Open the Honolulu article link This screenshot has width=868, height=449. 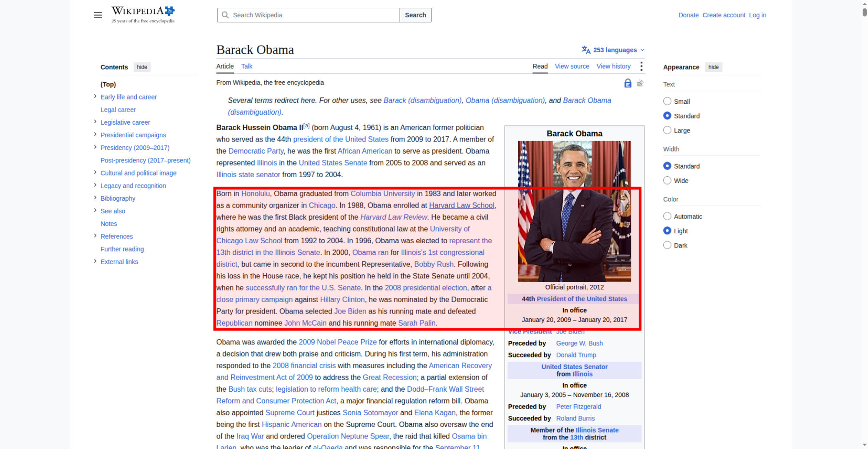[255, 194]
